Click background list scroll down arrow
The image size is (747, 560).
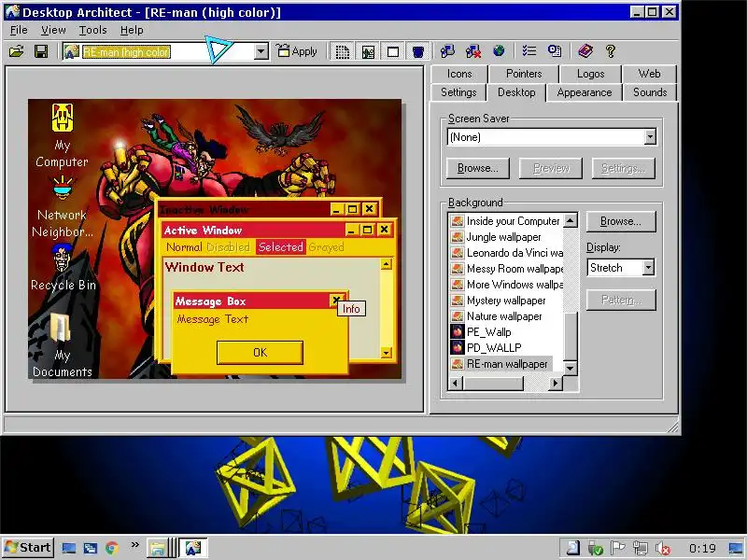click(571, 368)
